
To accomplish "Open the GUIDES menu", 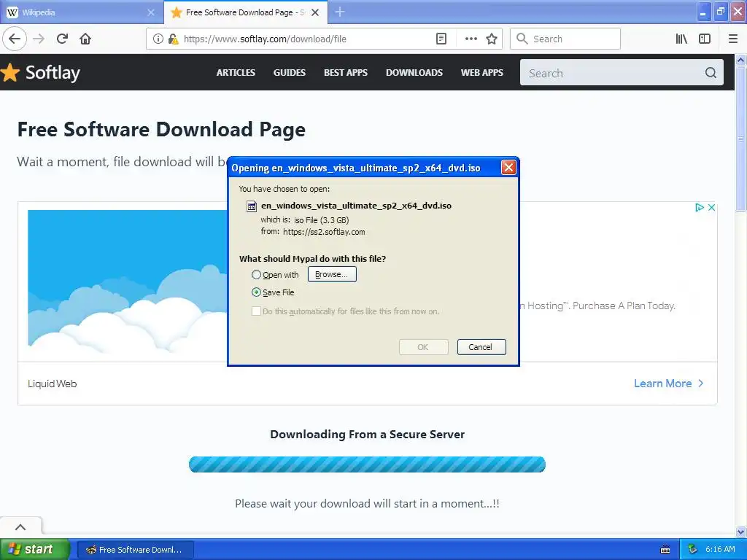I will (x=289, y=73).
